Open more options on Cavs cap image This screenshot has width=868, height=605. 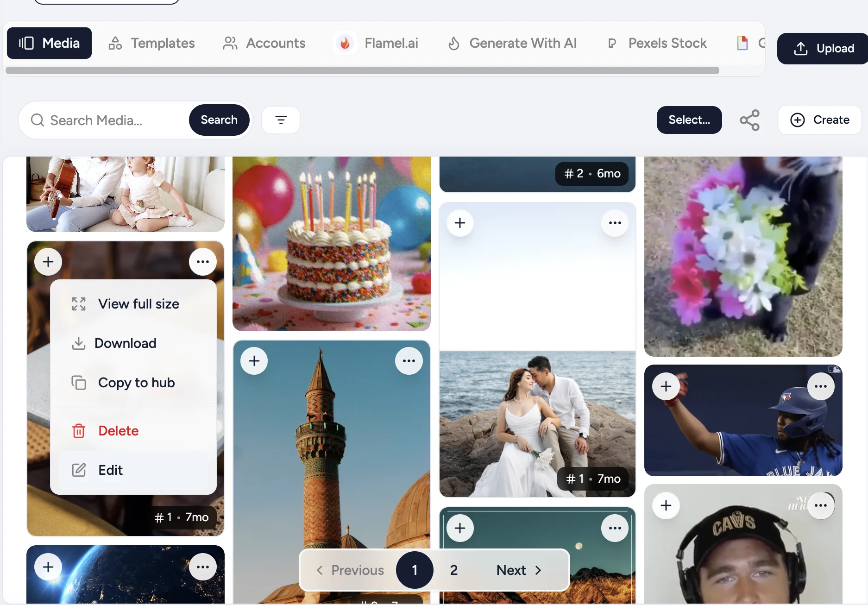(x=821, y=505)
